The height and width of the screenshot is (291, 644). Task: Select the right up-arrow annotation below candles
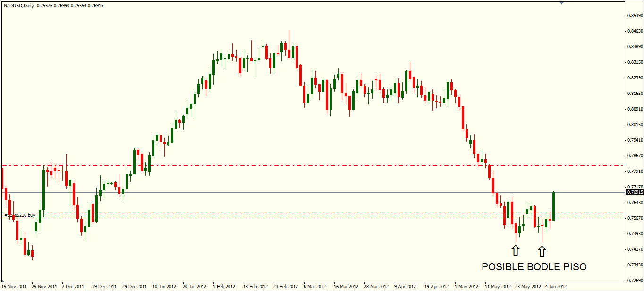(x=542, y=249)
